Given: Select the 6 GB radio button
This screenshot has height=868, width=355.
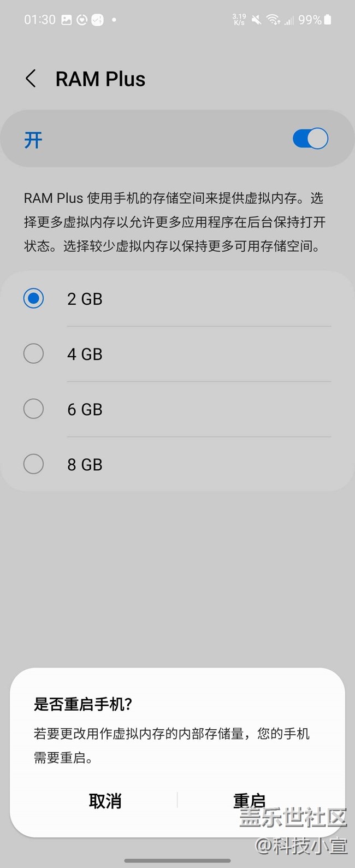Looking at the screenshot, I should tap(34, 409).
